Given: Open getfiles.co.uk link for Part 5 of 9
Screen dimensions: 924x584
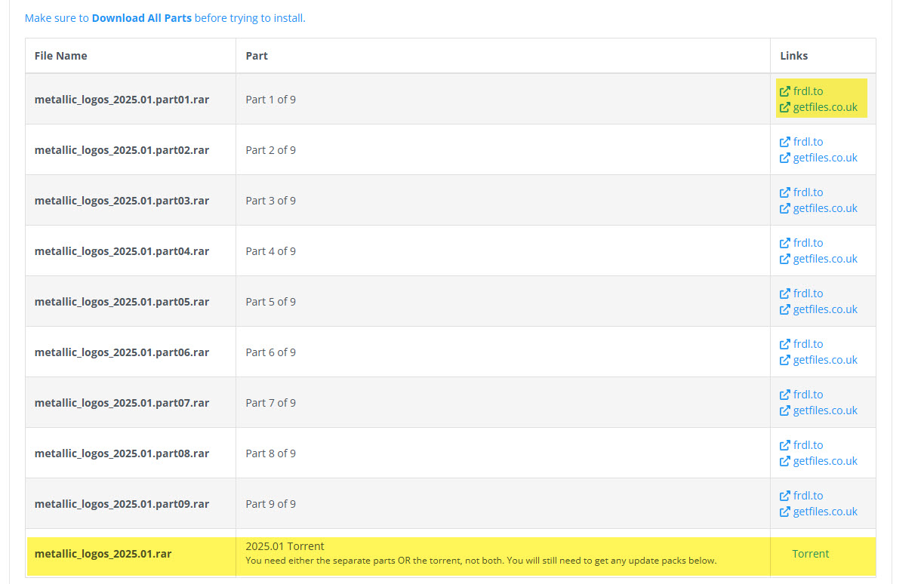Looking at the screenshot, I should click(x=825, y=309).
